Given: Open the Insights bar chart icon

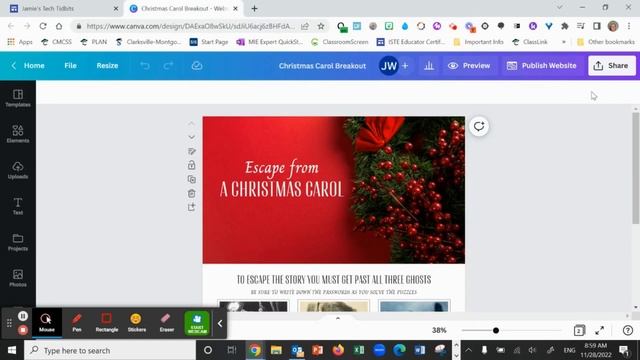Looking at the screenshot, I should [429, 66].
